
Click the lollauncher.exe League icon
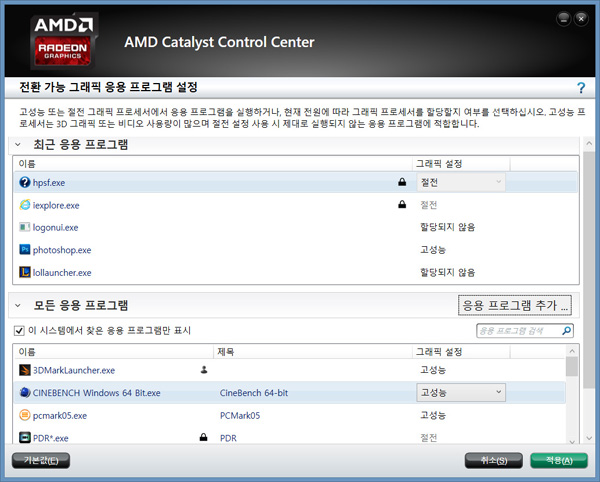coord(24,272)
